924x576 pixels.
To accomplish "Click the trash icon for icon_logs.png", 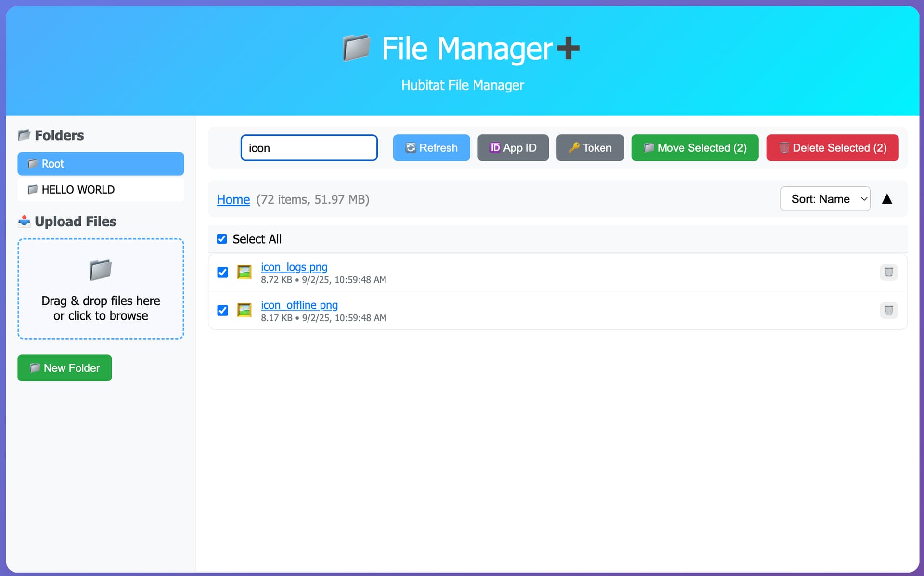I will [x=888, y=272].
